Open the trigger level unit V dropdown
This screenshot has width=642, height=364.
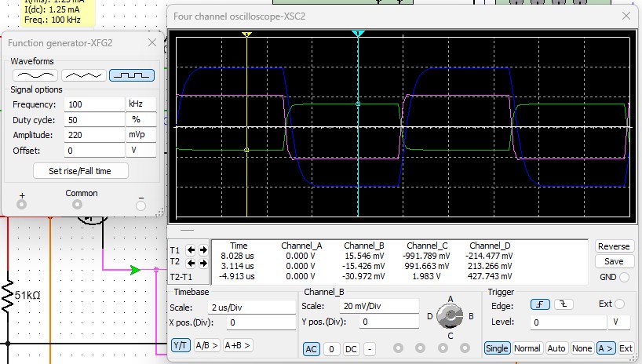618,322
